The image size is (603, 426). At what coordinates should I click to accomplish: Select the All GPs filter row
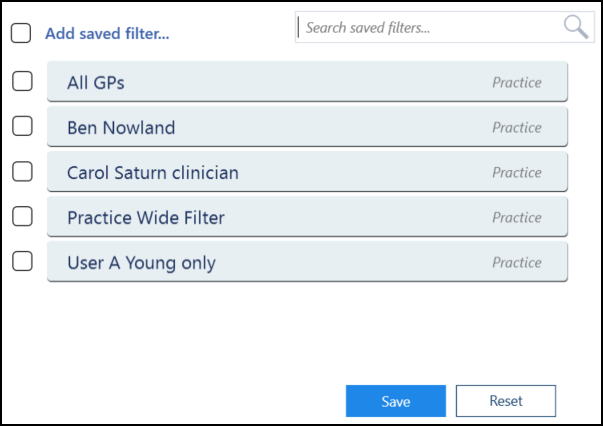pyautogui.click(x=307, y=82)
